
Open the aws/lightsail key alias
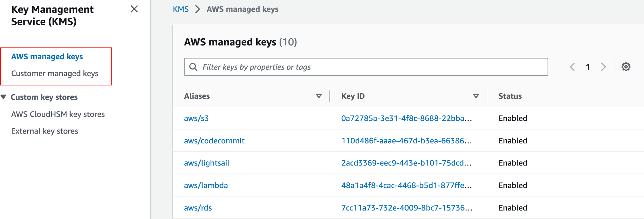coord(207,163)
